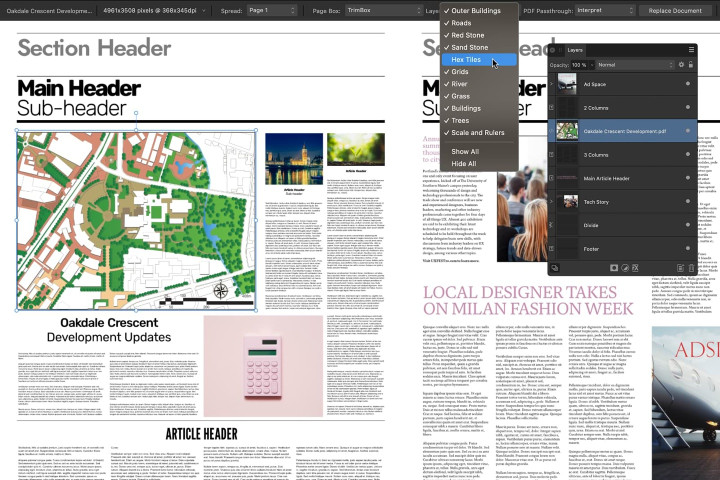Image resolution: width=720 pixels, height=480 pixels.
Task: Toggle the layer lock padlock icon
Action: (691, 65)
